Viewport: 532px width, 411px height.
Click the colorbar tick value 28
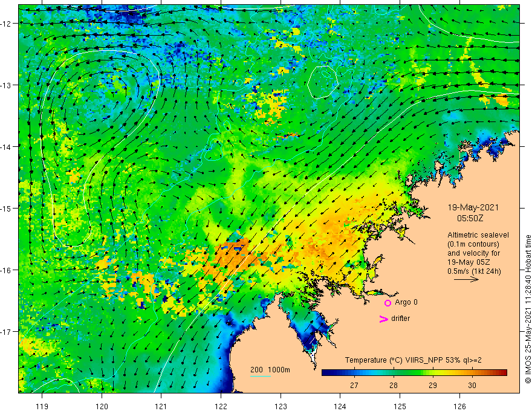tap(393, 385)
